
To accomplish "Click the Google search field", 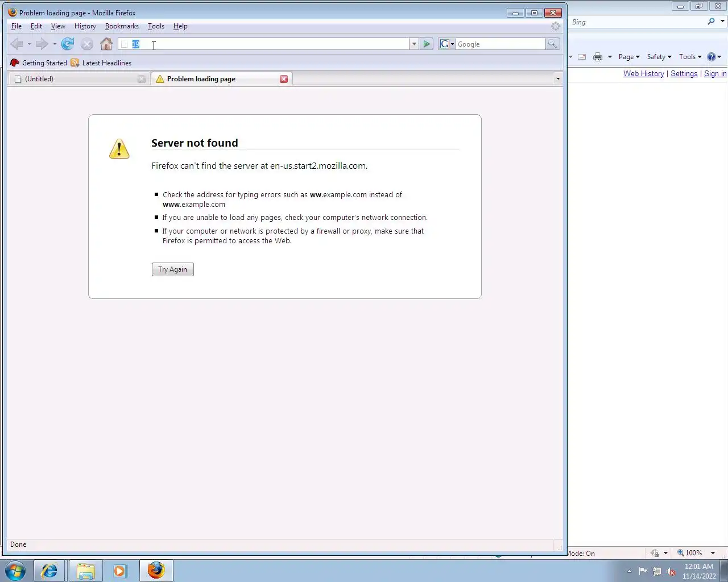I will 500,44.
